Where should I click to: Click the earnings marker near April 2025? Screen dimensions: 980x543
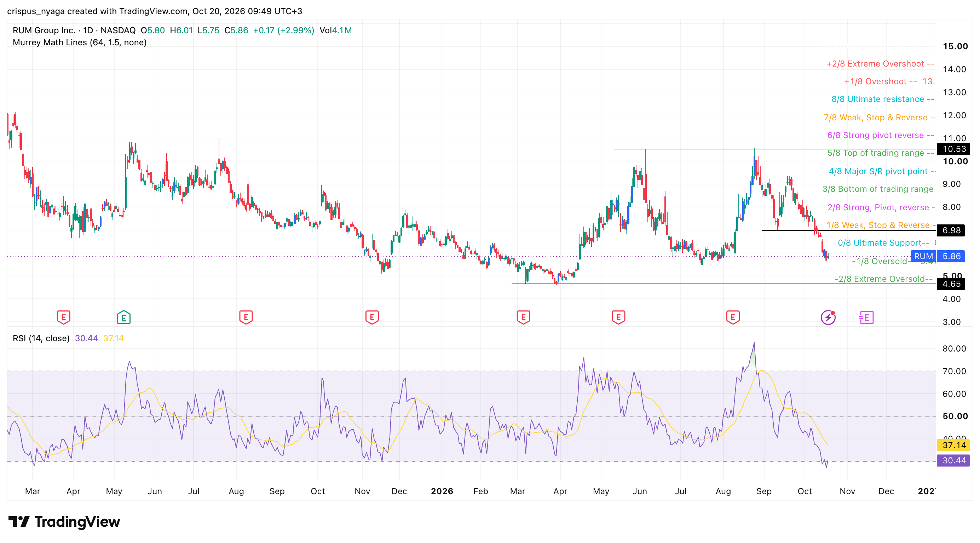(x=64, y=317)
